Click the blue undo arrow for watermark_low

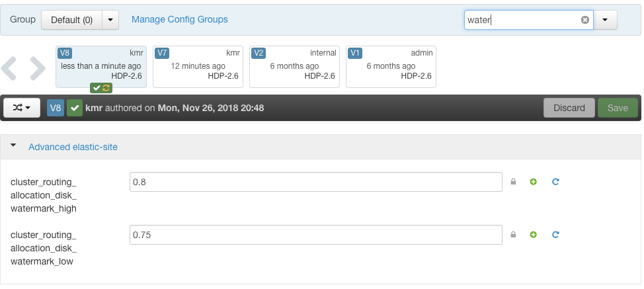555,234
